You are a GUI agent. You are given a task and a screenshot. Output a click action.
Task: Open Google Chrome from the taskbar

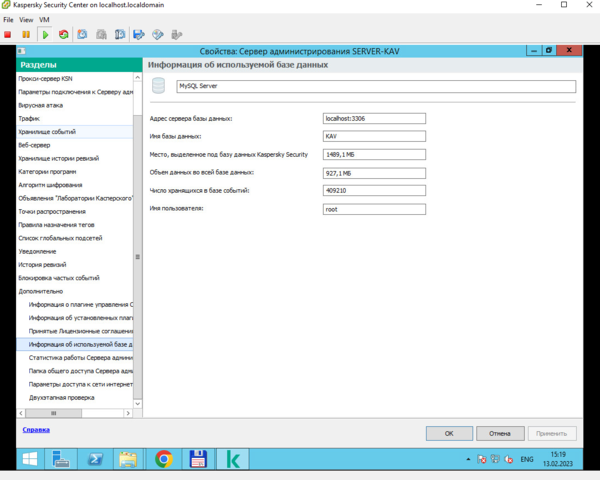(163, 459)
